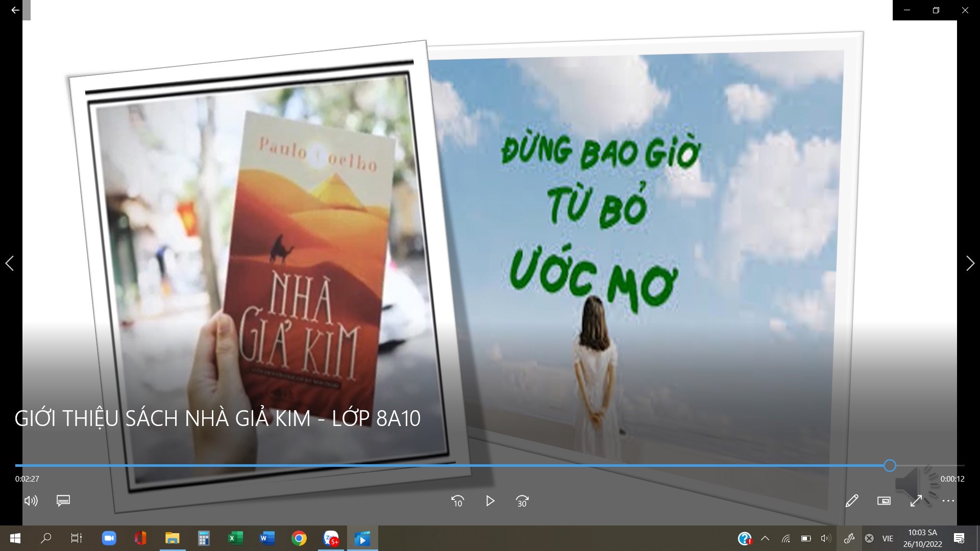
Task: Open Windows Ink Workspace pen icon
Action: (x=849, y=538)
